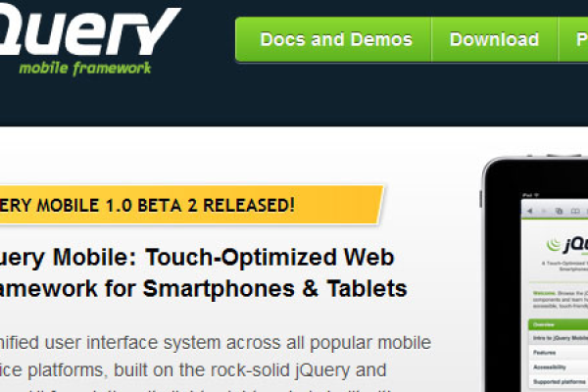Select the Supported platforms list item
588x392 pixels.
click(558, 381)
